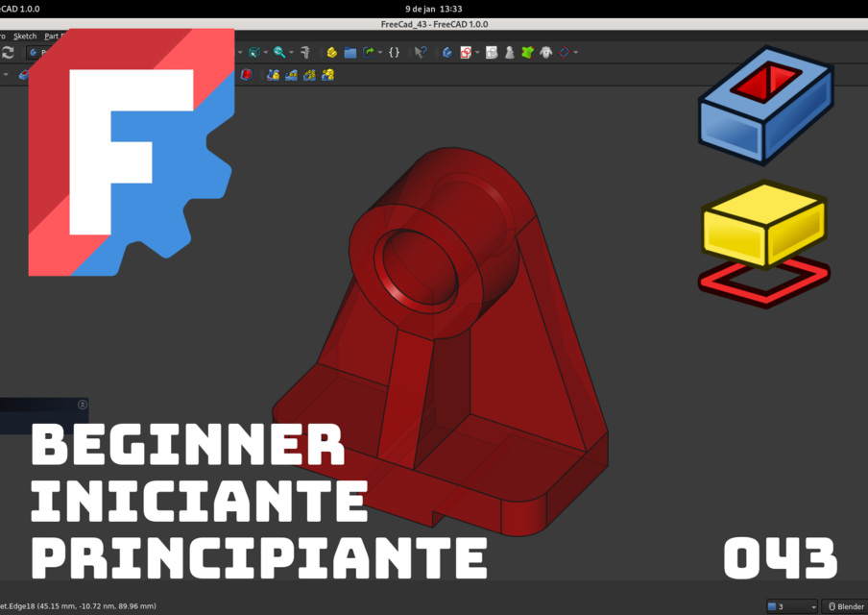Image resolution: width=868 pixels, height=615 pixels.
Task: Click the magnifier fit-view icon
Action: [x=278, y=51]
